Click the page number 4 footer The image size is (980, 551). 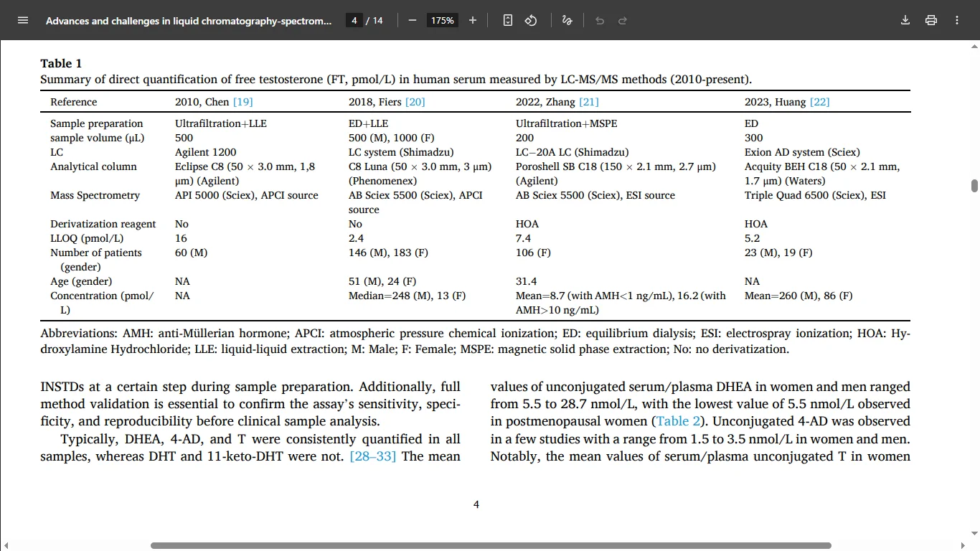point(476,504)
